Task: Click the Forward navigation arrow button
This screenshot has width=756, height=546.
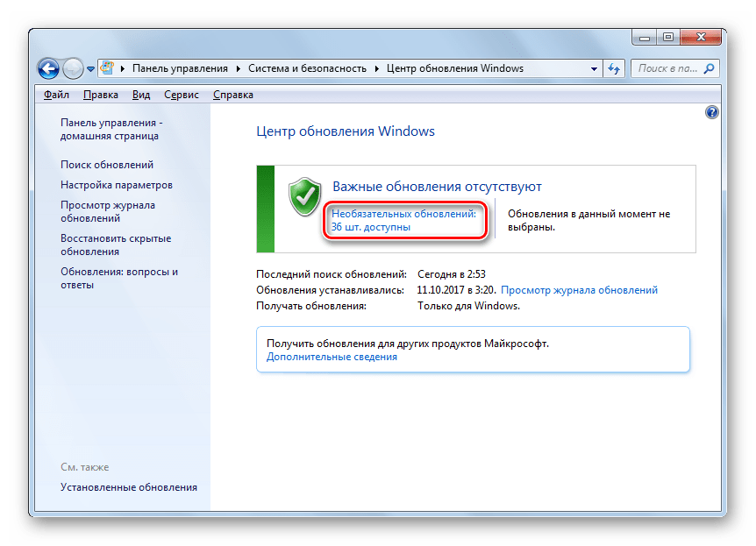Action: pos(73,68)
